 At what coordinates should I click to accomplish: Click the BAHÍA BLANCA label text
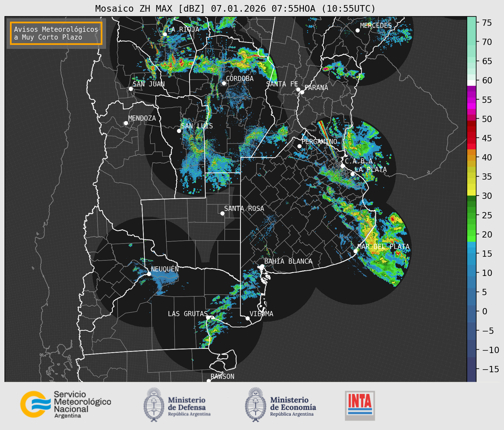288,261
